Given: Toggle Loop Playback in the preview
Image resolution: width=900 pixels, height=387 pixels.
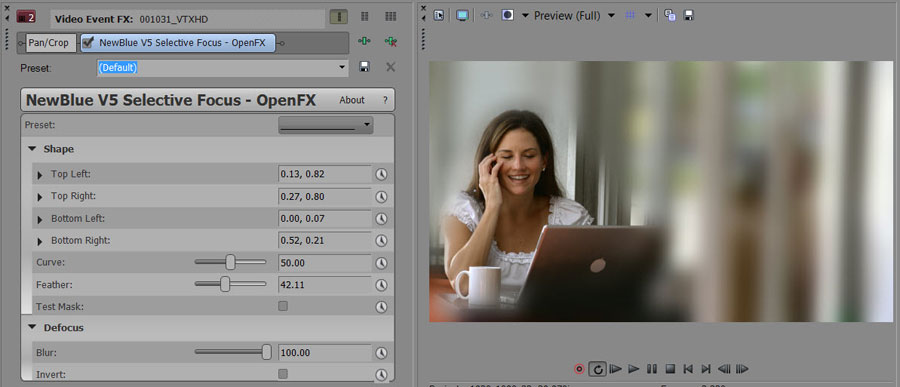Looking at the screenshot, I should [x=598, y=369].
